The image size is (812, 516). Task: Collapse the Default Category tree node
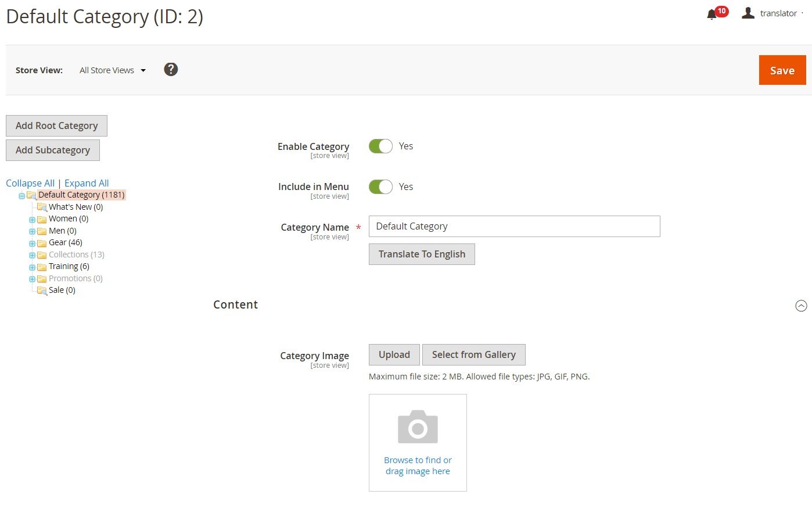[21, 196]
